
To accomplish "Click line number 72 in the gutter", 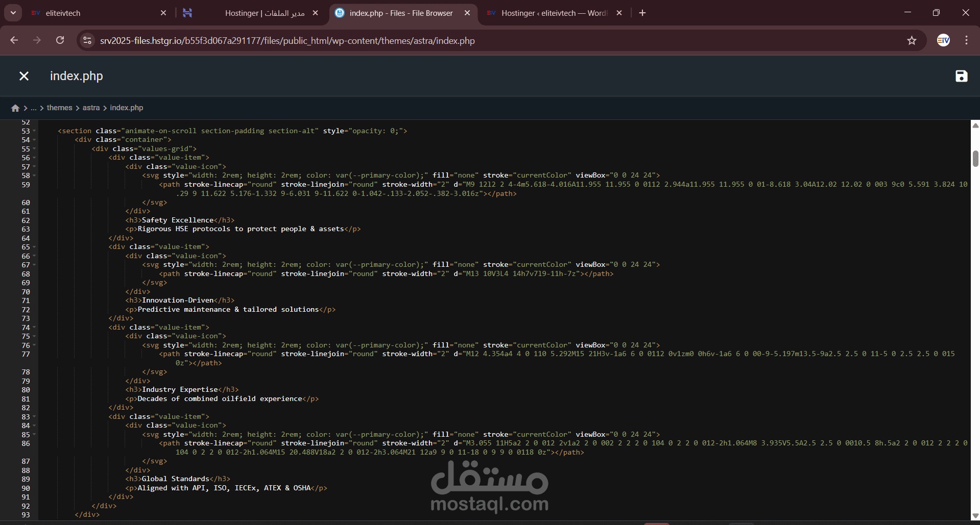I will (26, 310).
